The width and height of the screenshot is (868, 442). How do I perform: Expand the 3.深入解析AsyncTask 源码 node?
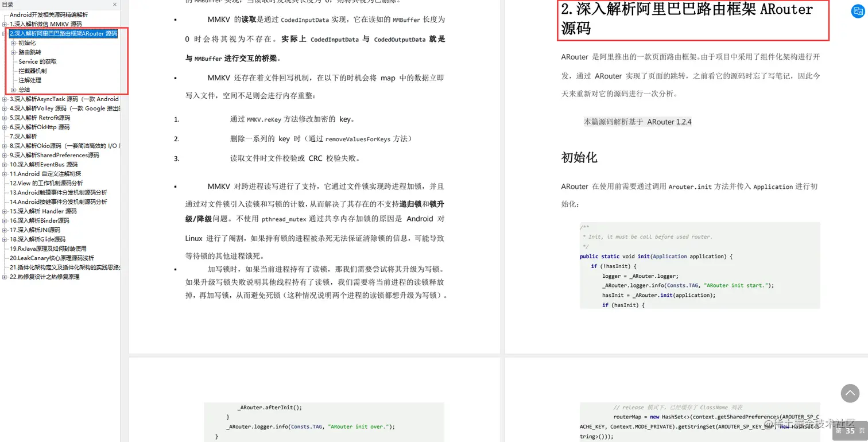5,99
